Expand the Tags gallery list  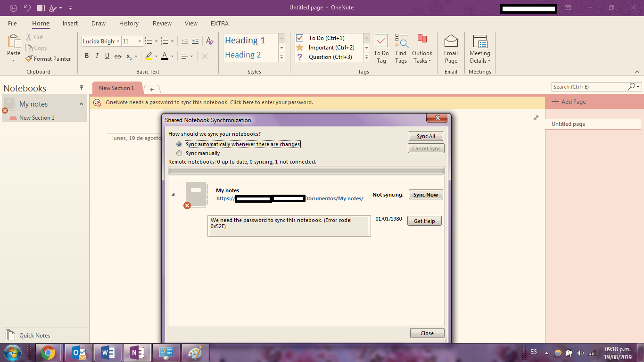pos(366,58)
